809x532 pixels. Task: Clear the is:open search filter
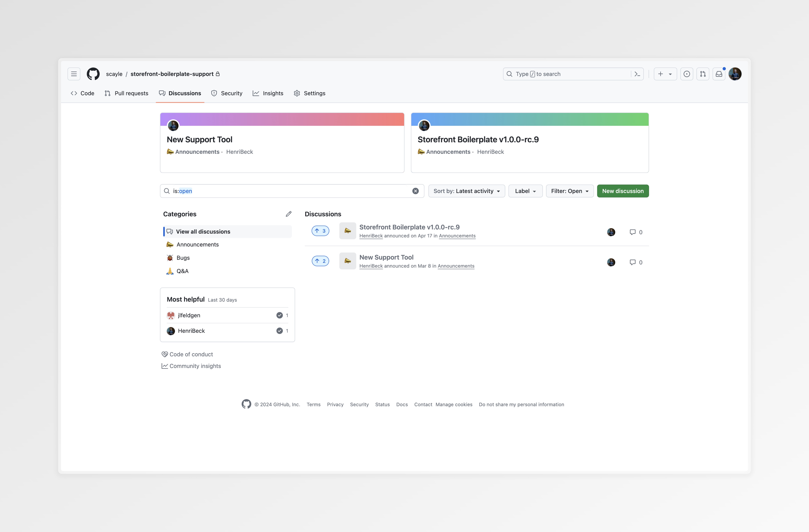point(415,191)
